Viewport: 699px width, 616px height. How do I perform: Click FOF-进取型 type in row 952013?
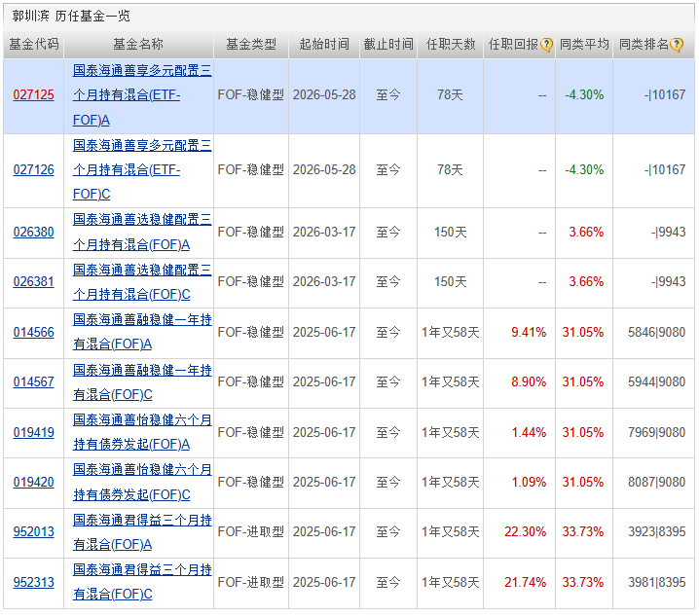[251, 531]
